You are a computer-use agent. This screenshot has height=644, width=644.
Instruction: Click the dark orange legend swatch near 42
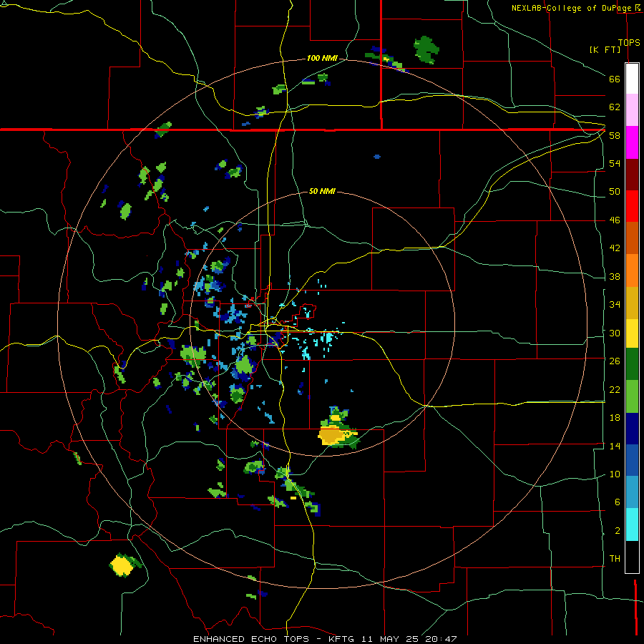[x=632, y=238]
